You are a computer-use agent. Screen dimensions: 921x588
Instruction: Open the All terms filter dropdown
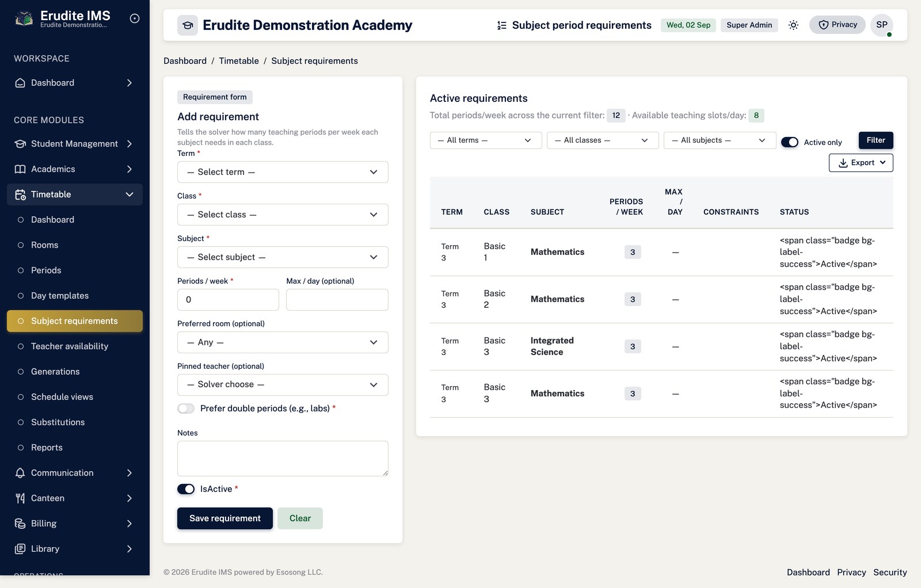click(486, 140)
